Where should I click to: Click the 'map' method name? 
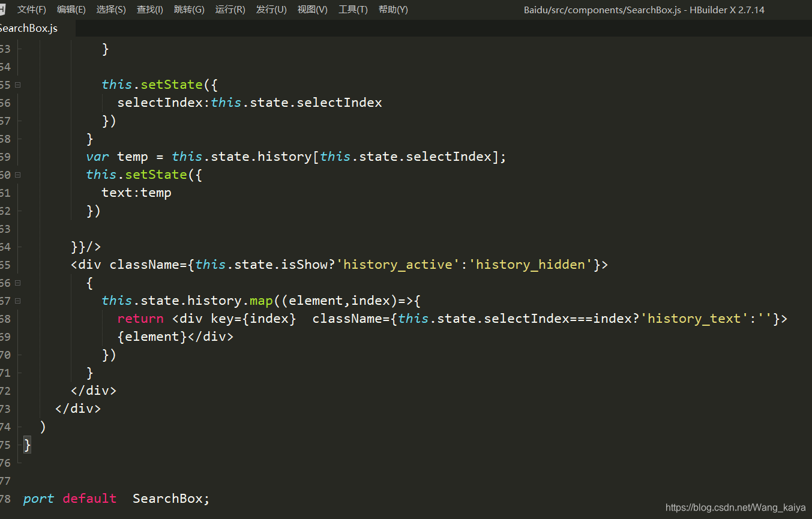[262, 301]
